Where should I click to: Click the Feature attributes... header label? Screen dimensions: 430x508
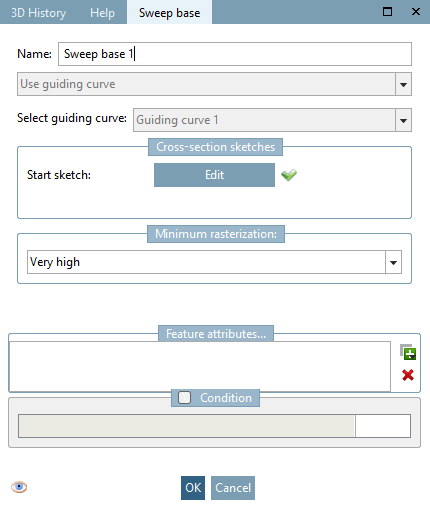pyautogui.click(x=216, y=334)
